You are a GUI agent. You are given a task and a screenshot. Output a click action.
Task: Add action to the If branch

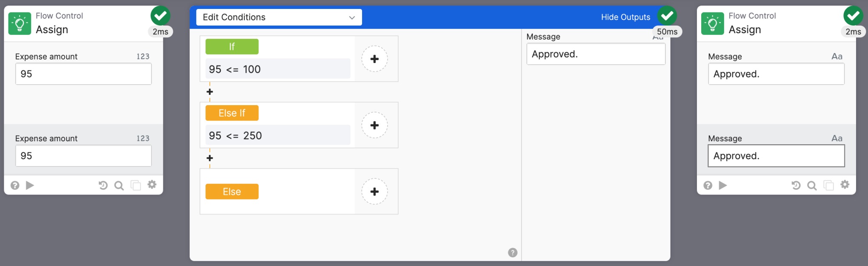[x=374, y=59]
